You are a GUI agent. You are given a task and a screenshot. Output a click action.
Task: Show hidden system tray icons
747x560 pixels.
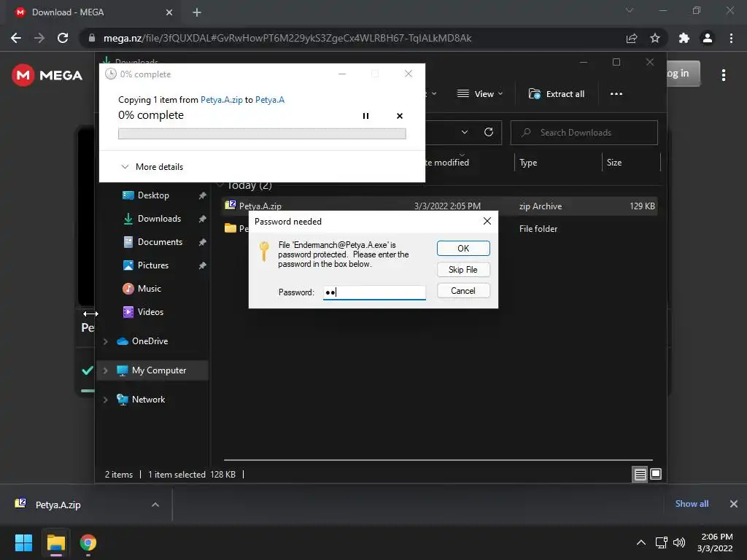point(641,542)
